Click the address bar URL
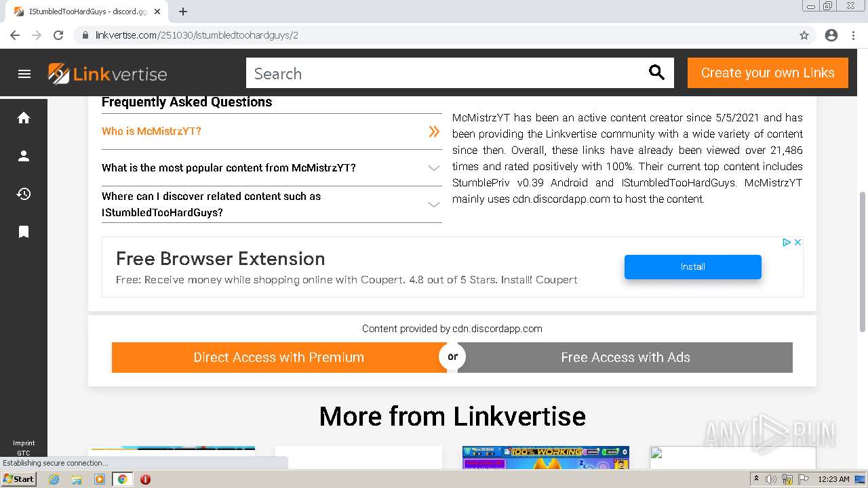 pos(197,35)
